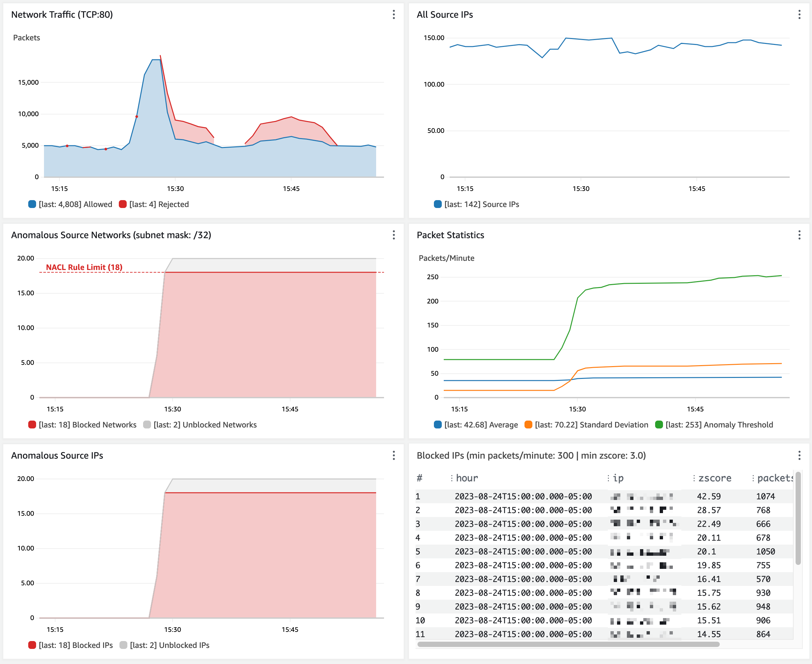Open the Packet Statistics widget options menu

(x=800, y=236)
